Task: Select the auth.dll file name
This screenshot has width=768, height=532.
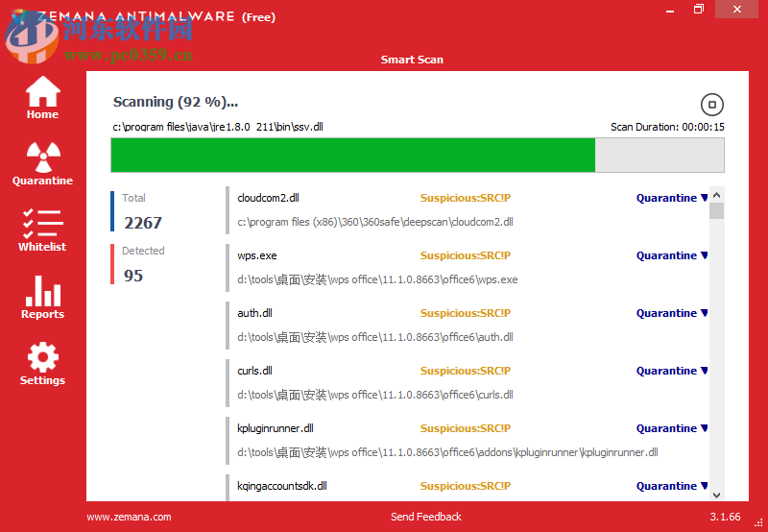Action: 254,313
